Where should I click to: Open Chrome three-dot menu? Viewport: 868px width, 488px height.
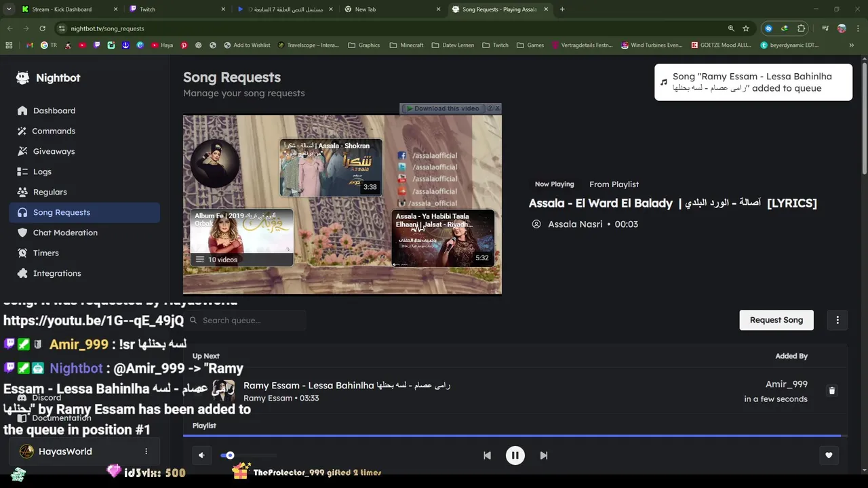point(857,28)
